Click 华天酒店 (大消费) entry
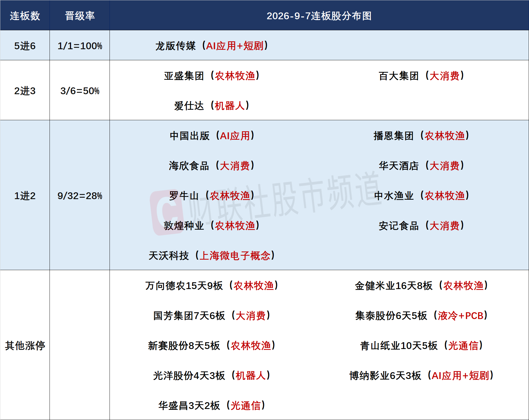Image resolution: width=529 pixels, height=420 pixels. 421,165
